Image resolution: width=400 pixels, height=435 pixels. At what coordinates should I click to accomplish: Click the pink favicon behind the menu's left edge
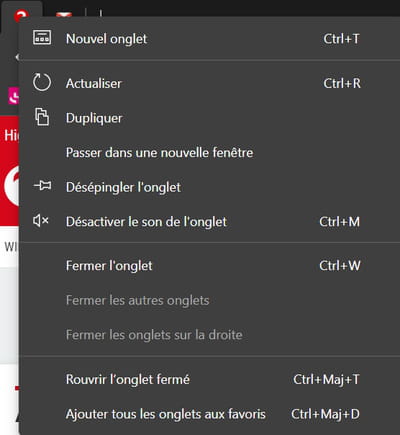[13, 96]
